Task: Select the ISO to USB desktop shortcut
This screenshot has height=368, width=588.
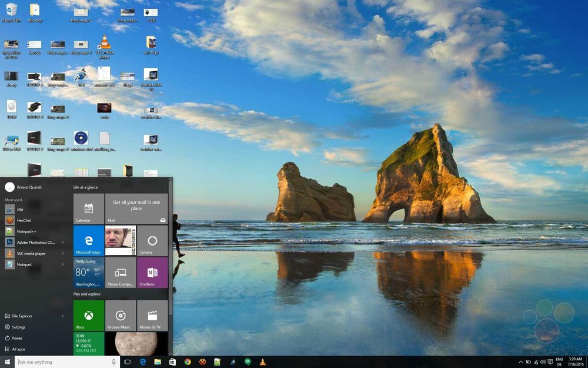Action: (12, 143)
